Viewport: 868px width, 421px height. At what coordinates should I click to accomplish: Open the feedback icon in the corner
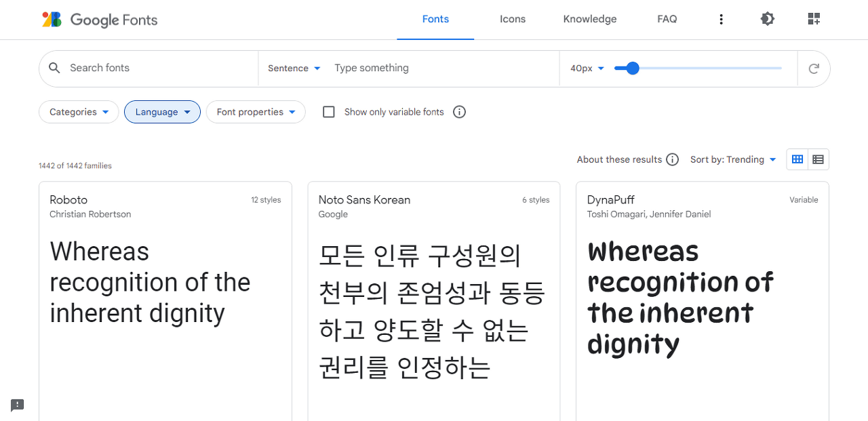click(x=16, y=405)
